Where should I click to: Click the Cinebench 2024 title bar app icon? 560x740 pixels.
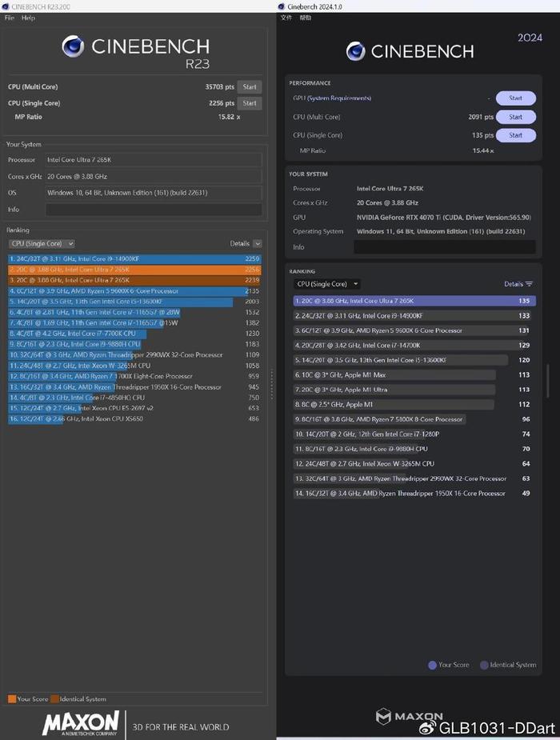[282, 6]
